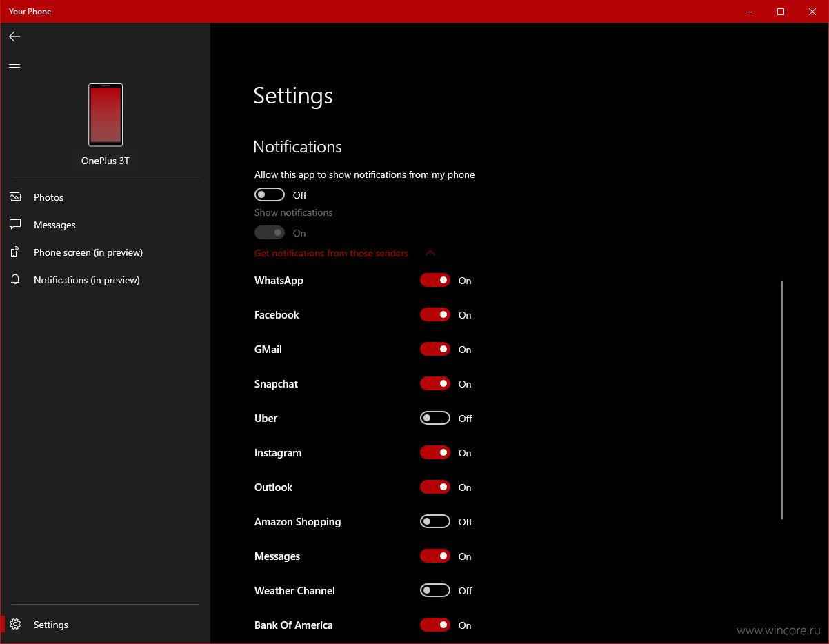Click the settings vertical scrollbar

782,400
